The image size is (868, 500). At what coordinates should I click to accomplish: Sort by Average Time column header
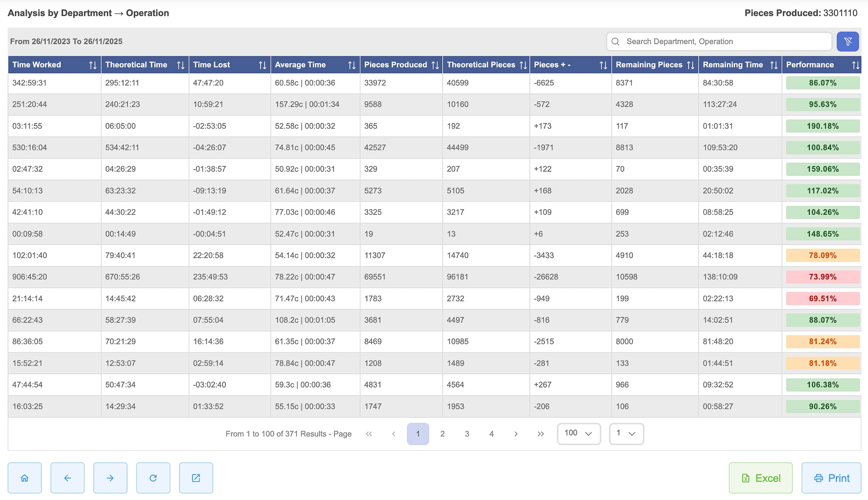coord(351,65)
